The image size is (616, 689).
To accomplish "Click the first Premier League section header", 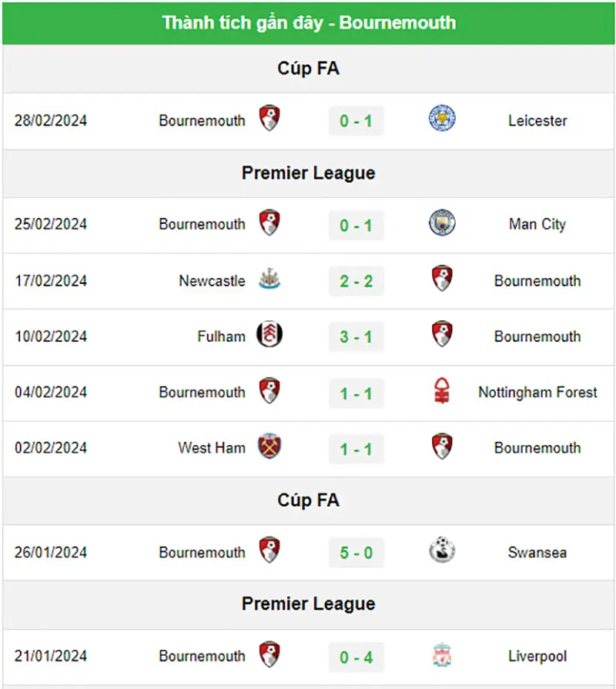I will [309, 173].
